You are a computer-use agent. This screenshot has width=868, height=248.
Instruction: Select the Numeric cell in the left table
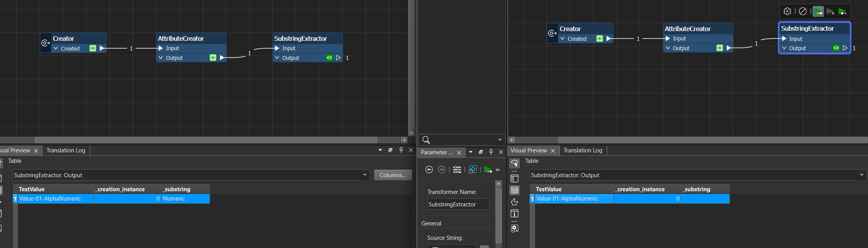tap(185, 199)
